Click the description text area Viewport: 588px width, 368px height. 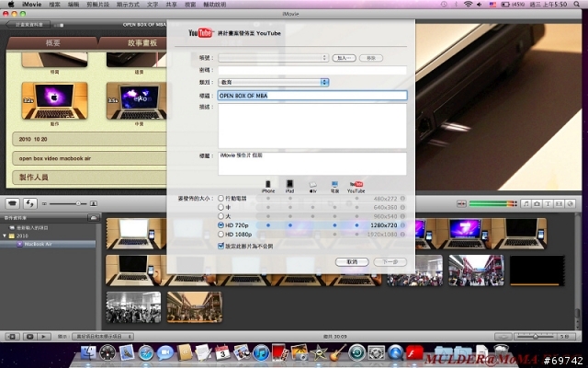[x=312, y=126]
